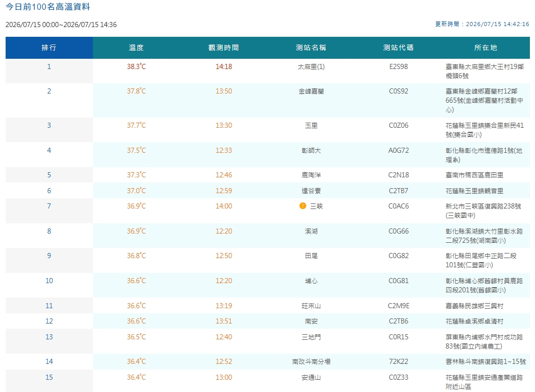Click the 更新時間 timestamp text
Viewport: 535px width, 392px height.
point(482,24)
